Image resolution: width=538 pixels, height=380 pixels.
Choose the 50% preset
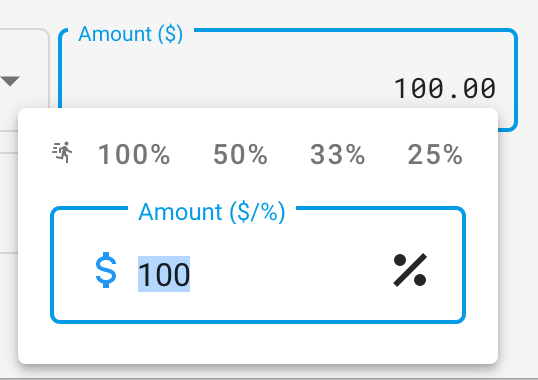coord(240,155)
